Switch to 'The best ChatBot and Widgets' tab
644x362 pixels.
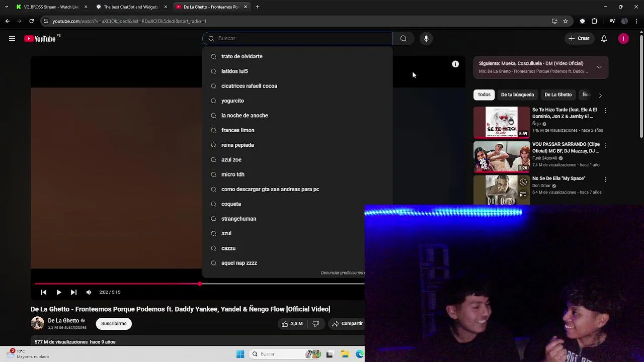[131, 7]
